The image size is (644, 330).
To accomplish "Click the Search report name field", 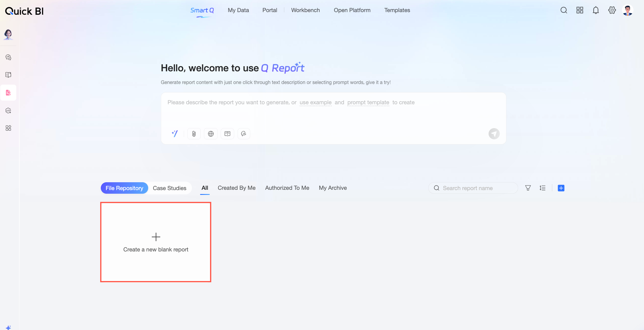I will (x=473, y=188).
